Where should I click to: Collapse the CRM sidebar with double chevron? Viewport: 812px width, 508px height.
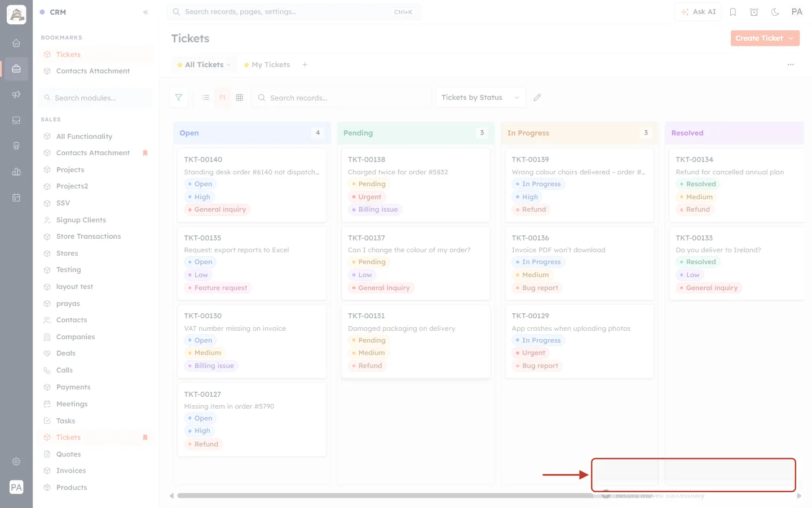coord(145,12)
